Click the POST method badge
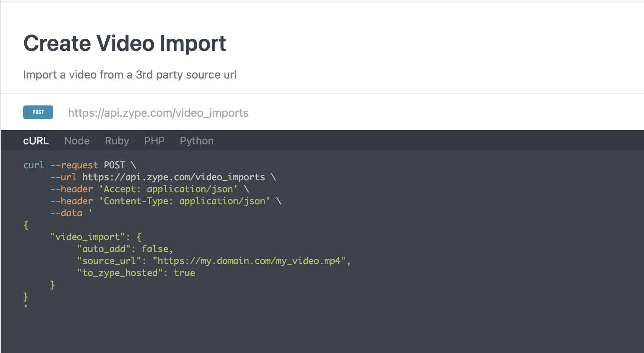This screenshot has height=353, width=644. pyautogui.click(x=38, y=112)
